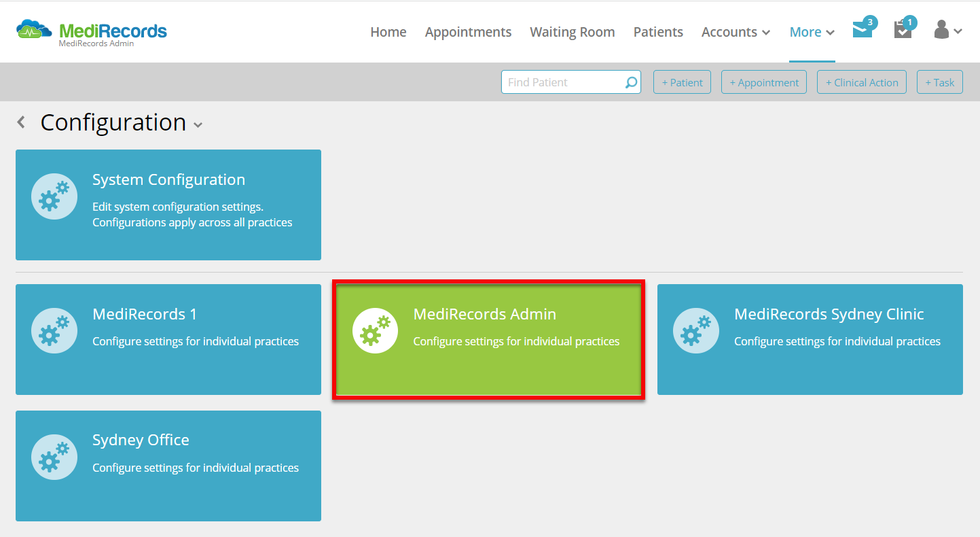Open the Sydney Office practice title
Image resolution: width=980 pixels, height=537 pixels.
tap(141, 440)
